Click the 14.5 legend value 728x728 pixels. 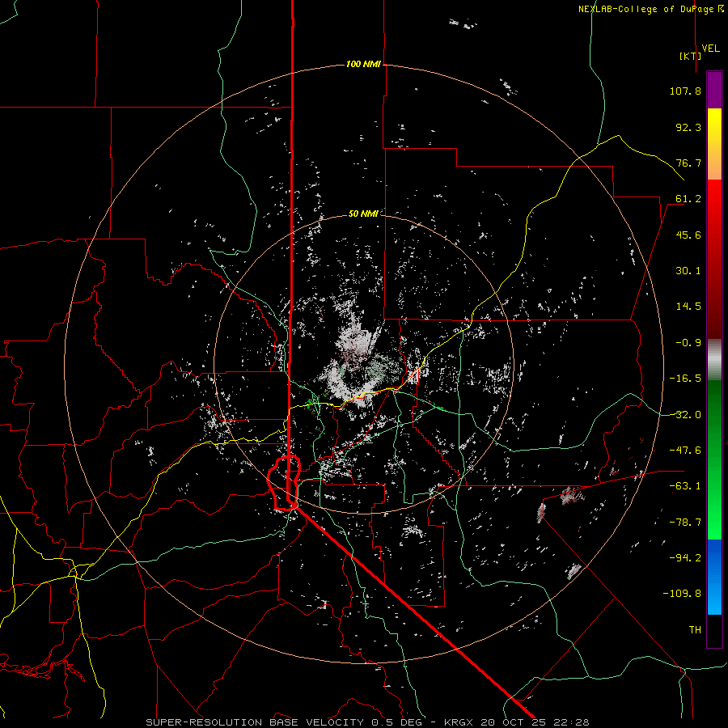(x=688, y=307)
